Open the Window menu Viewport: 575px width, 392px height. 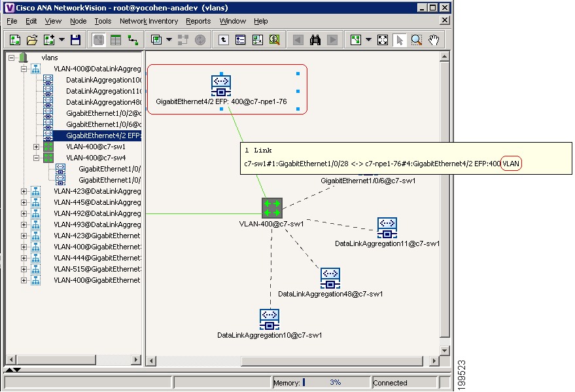point(233,21)
